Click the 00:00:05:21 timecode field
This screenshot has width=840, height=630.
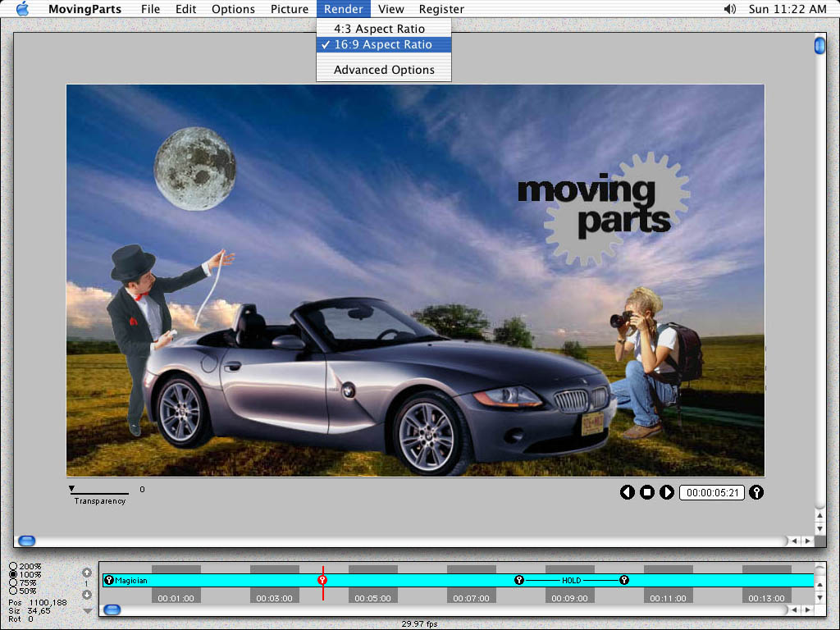711,492
